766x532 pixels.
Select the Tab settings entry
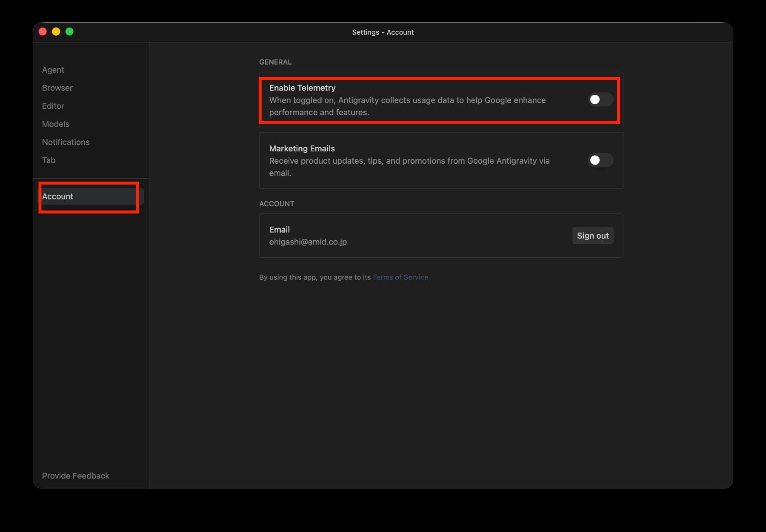click(x=49, y=160)
